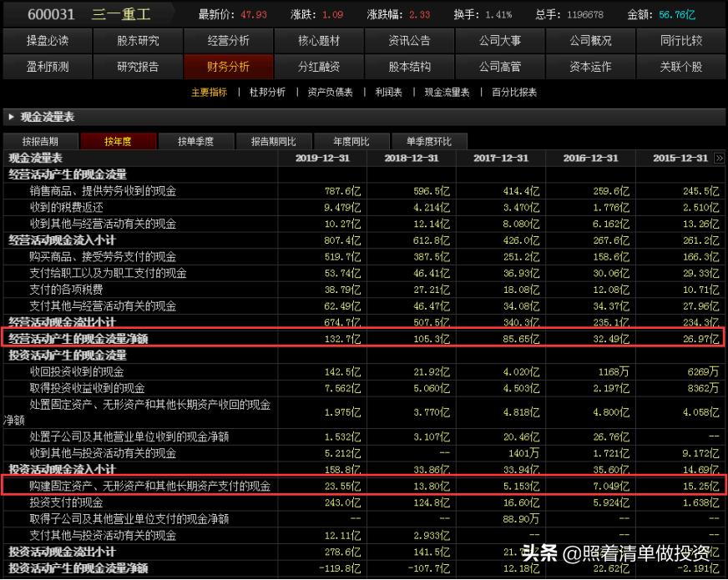The image size is (728, 580).
Task: View 公司概况 company profile
Action: [x=591, y=39]
